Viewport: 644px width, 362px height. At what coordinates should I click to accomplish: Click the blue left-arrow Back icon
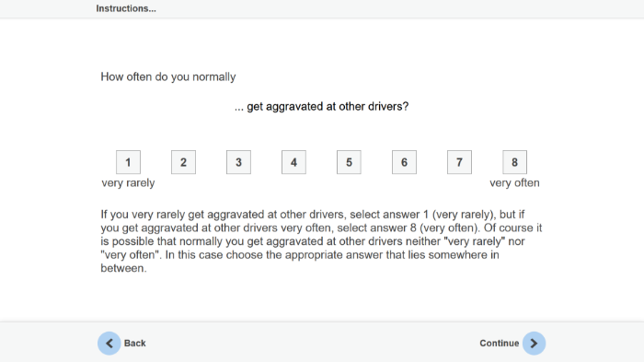109,343
